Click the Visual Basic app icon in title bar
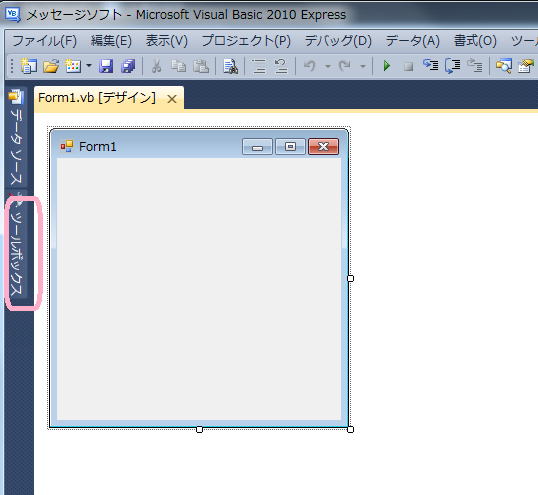The height and width of the screenshot is (495, 538). point(13,14)
